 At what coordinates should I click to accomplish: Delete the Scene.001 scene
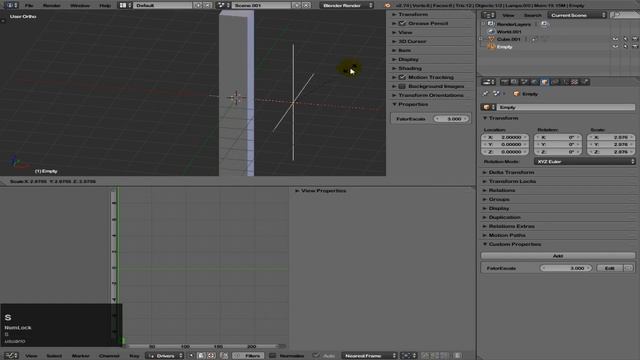pos(307,5)
